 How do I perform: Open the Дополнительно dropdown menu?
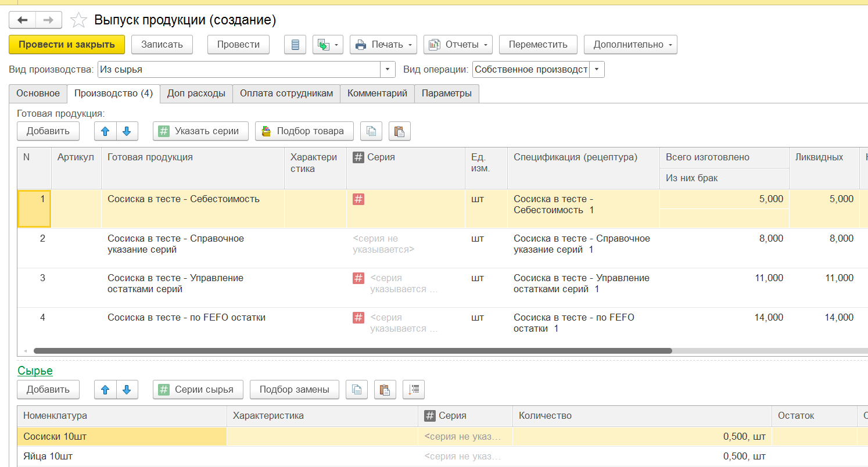(630, 45)
